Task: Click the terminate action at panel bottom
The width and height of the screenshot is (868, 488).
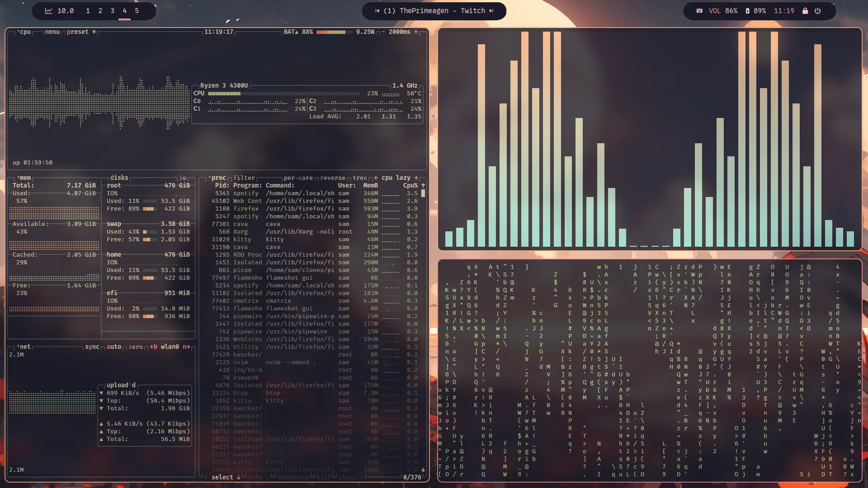Action: 293,477
